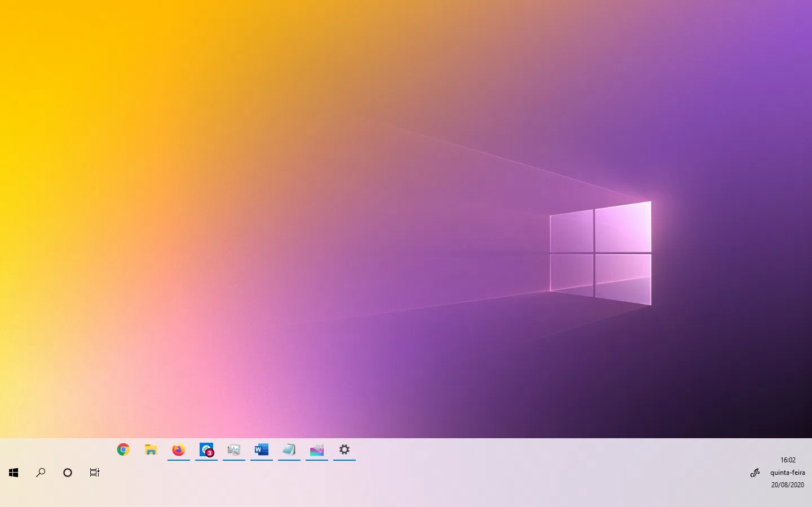This screenshot has height=507, width=812.
Task: Open File Explorer folder icon
Action: click(x=151, y=449)
